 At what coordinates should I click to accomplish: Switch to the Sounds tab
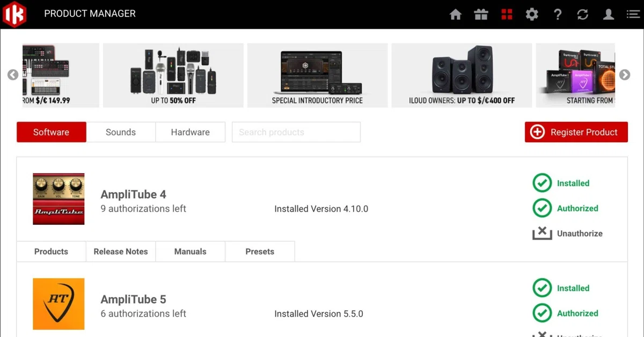(121, 132)
